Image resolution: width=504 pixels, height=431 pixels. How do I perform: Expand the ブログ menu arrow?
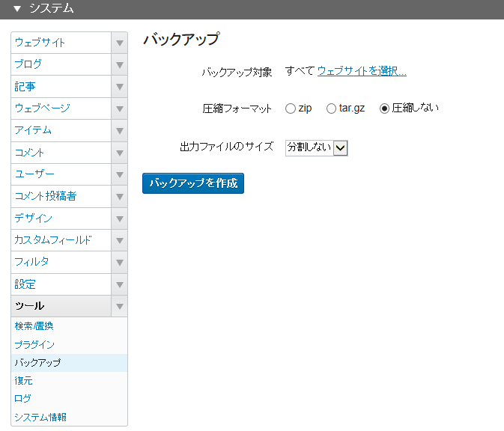120,65
